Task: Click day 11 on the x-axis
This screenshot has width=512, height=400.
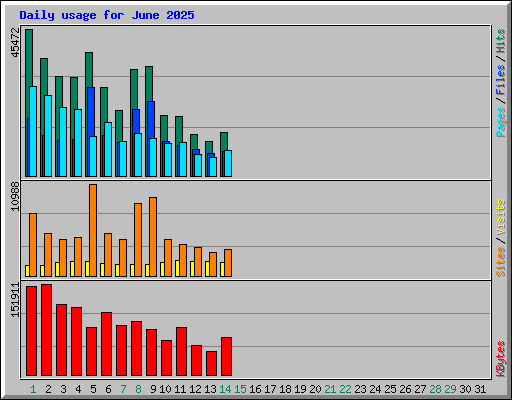Action: point(180,389)
